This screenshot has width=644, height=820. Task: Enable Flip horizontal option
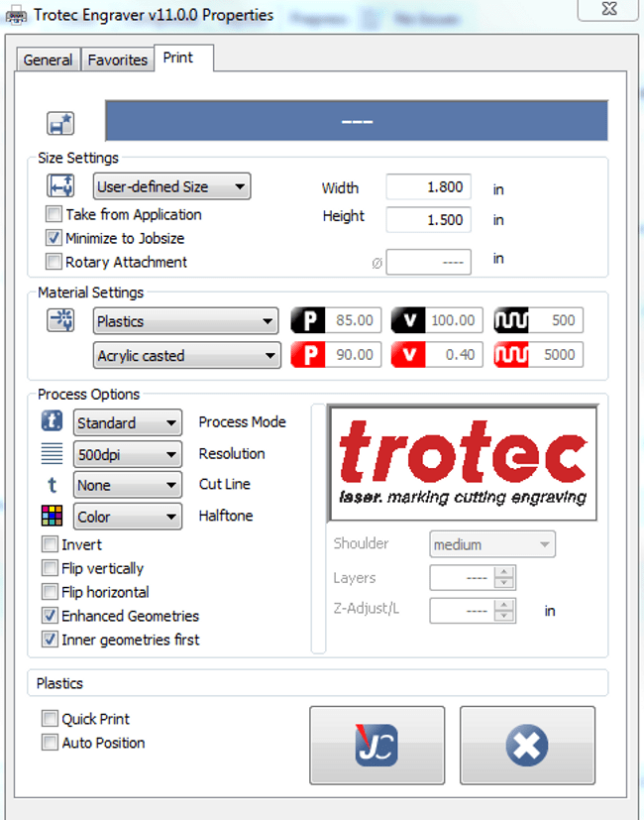tap(50, 592)
